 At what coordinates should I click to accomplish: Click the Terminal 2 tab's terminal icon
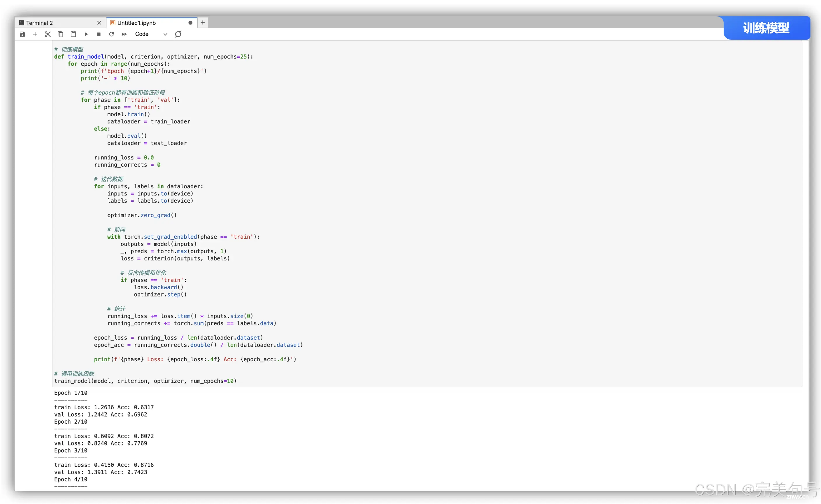[x=21, y=23]
